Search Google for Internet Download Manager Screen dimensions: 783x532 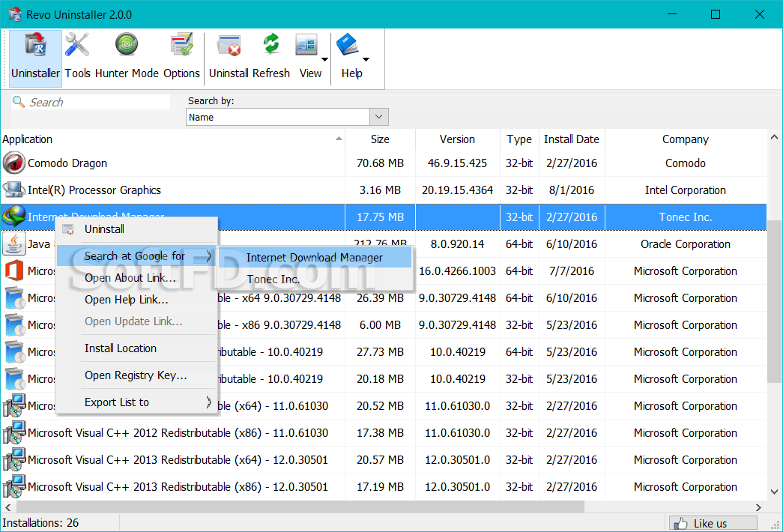click(315, 257)
